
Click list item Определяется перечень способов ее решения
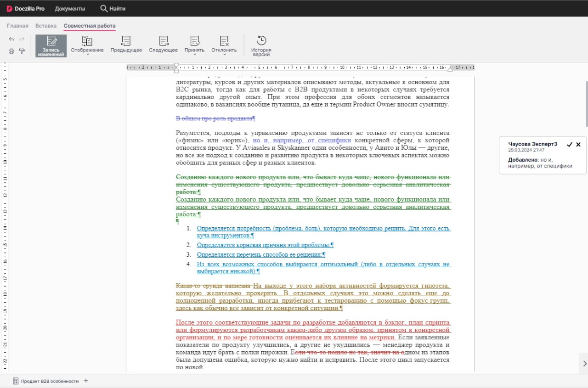click(x=261, y=254)
